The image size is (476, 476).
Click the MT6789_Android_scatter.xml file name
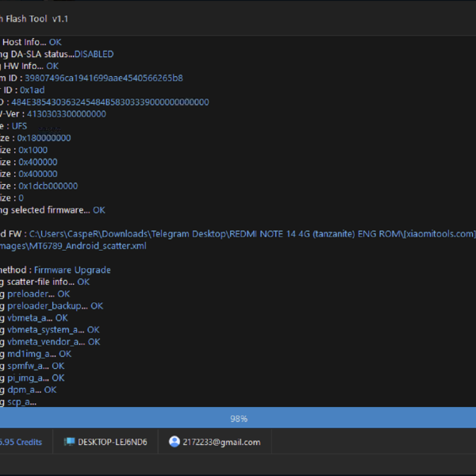(x=88, y=246)
